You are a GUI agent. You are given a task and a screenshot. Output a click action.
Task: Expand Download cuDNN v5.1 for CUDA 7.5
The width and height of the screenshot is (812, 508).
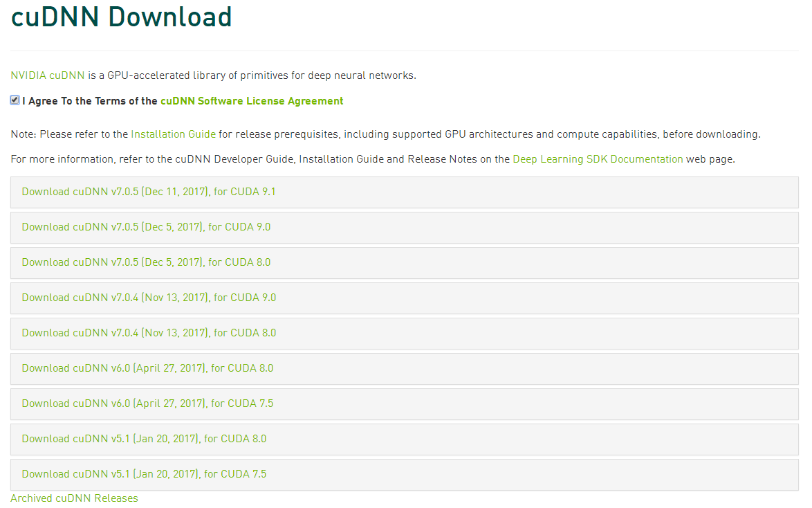pyautogui.click(x=405, y=474)
